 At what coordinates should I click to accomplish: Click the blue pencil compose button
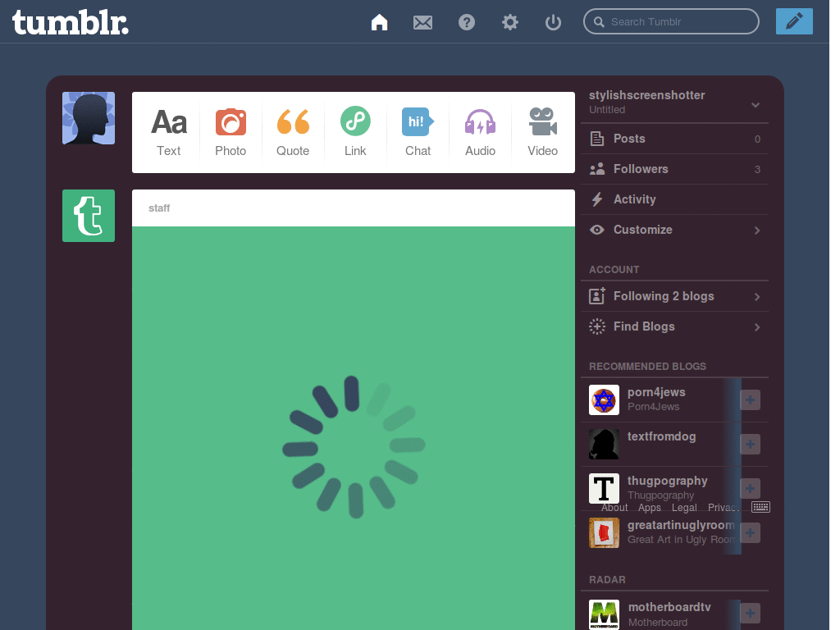(x=794, y=21)
